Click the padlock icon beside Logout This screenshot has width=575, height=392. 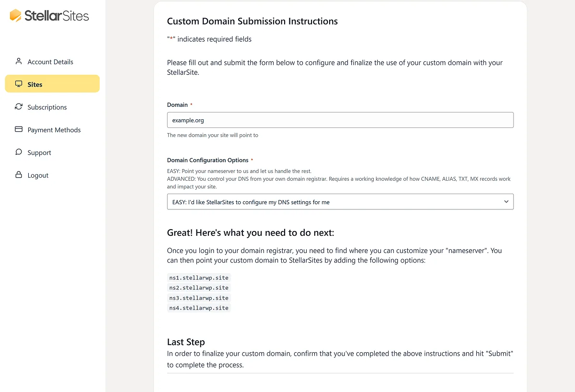point(19,175)
